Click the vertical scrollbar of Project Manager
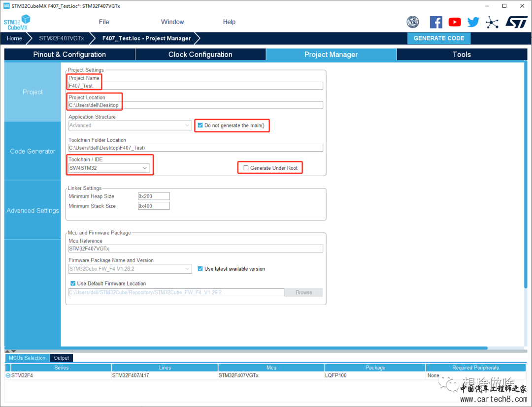This screenshot has width=532, height=407. click(x=526, y=175)
